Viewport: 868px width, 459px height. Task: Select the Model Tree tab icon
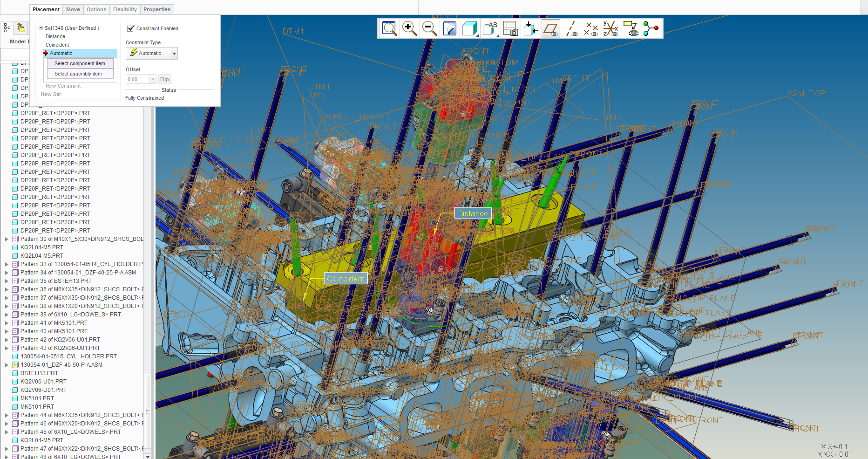coord(7,28)
